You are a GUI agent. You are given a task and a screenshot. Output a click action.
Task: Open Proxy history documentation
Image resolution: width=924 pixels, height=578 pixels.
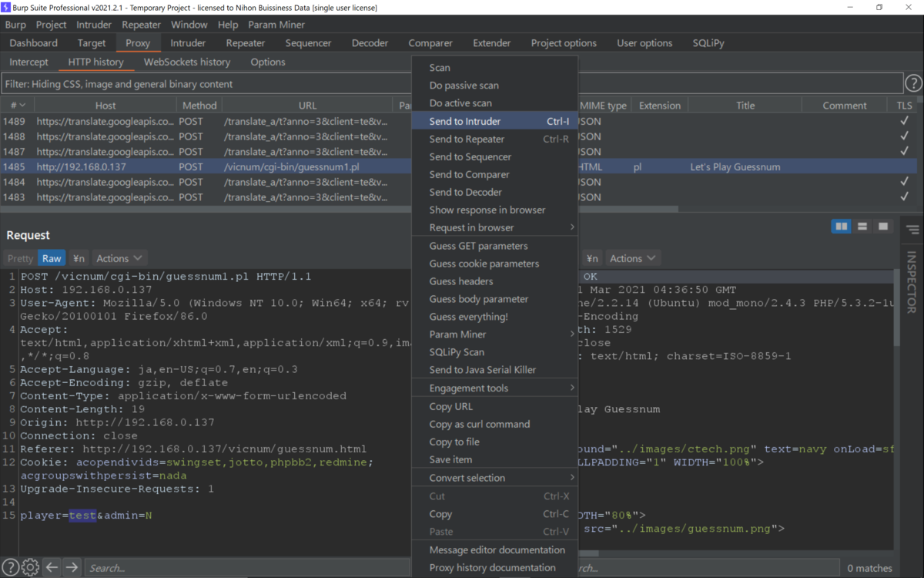coord(494,567)
